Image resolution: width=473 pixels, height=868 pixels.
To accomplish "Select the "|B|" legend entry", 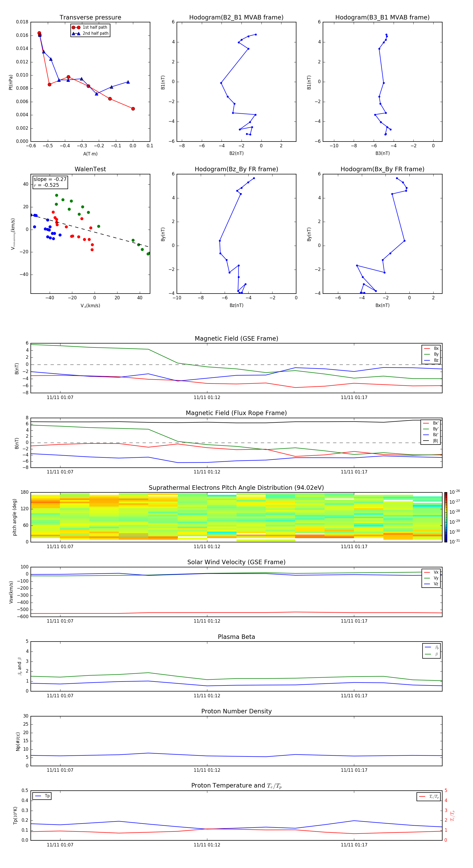I will click(431, 441).
